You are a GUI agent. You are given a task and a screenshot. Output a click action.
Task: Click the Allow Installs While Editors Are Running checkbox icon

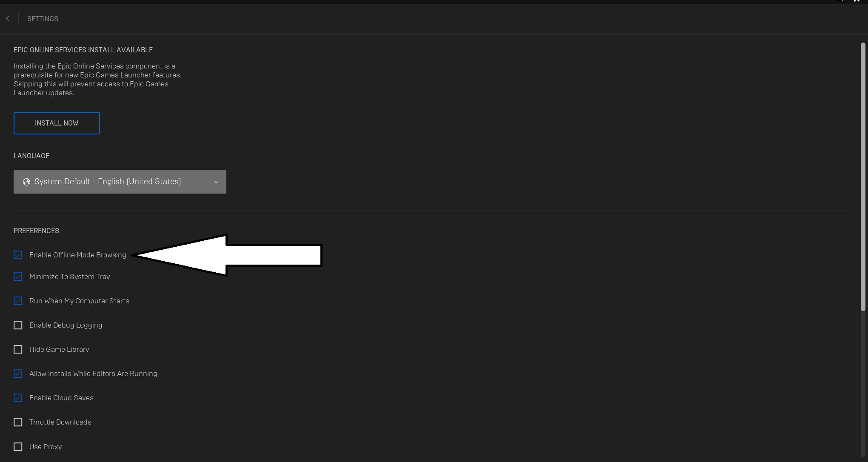[18, 374]
